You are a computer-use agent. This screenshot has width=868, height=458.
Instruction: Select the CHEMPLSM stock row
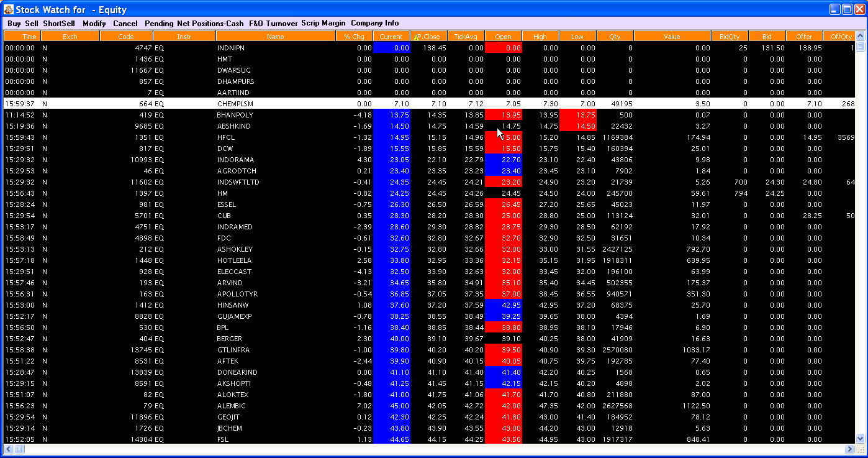429,104
